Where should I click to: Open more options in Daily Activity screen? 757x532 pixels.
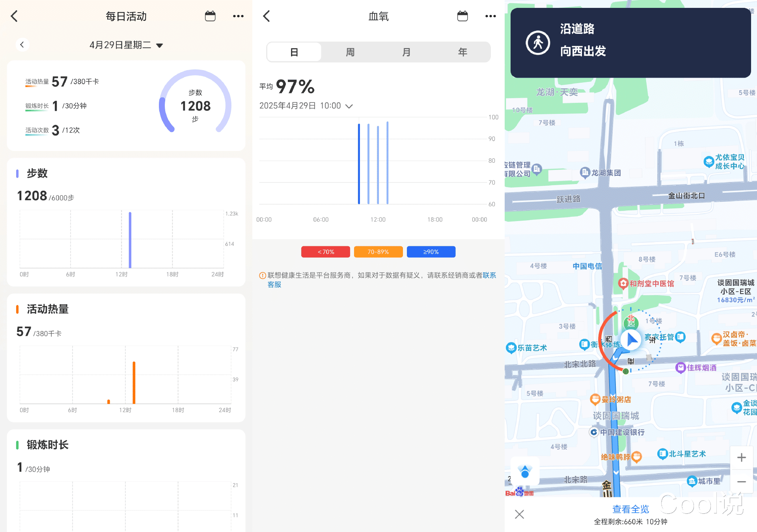(238, 16)
